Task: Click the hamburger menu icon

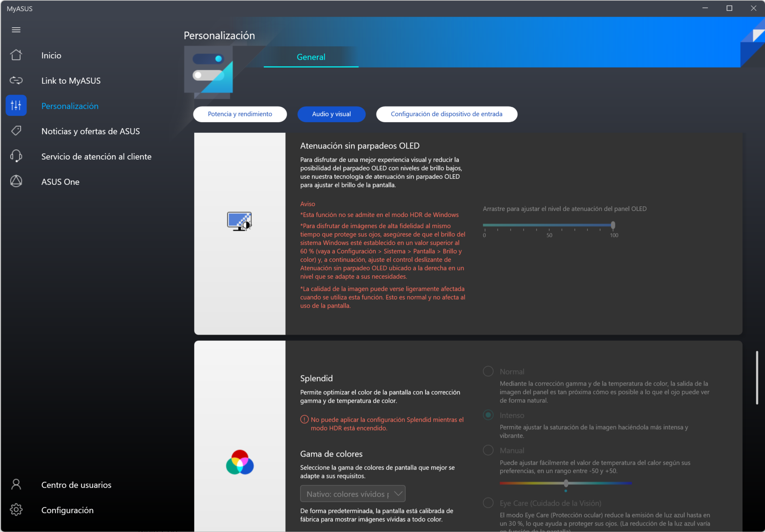Action: [16, 30]
